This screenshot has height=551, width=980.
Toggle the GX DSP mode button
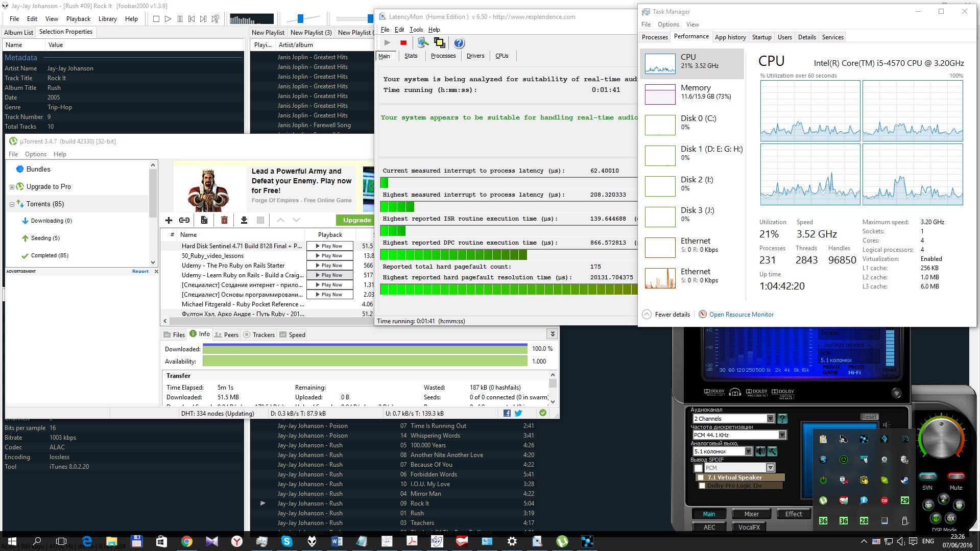951,518
